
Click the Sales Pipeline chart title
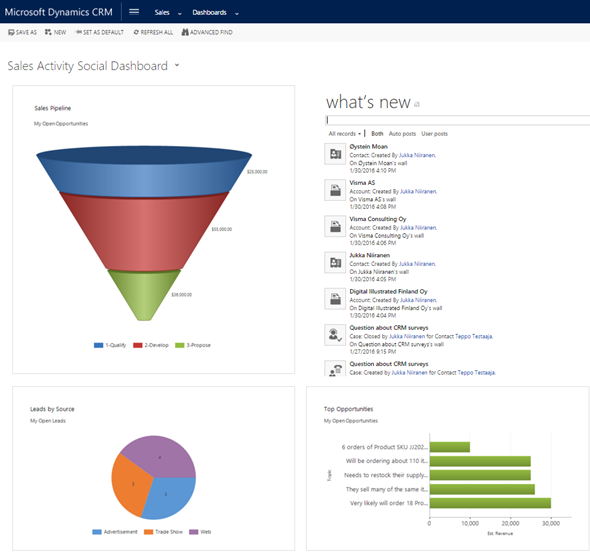click(53, 108)
